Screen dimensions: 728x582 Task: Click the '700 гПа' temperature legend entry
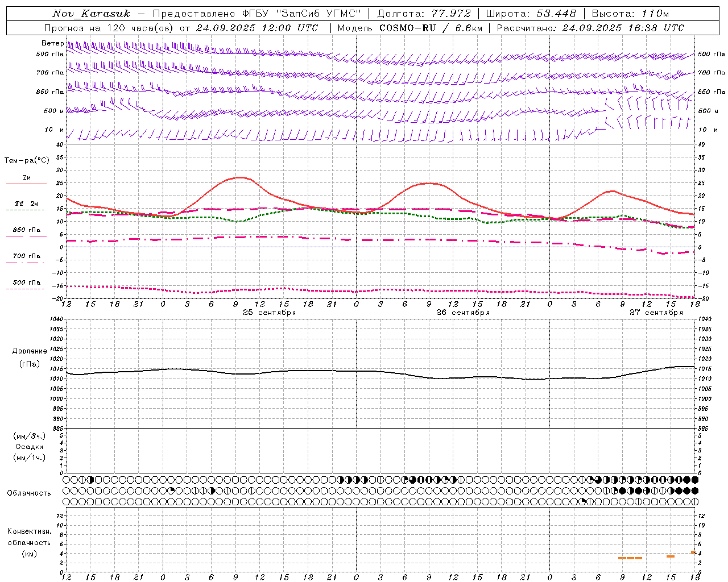click(27, 256)
